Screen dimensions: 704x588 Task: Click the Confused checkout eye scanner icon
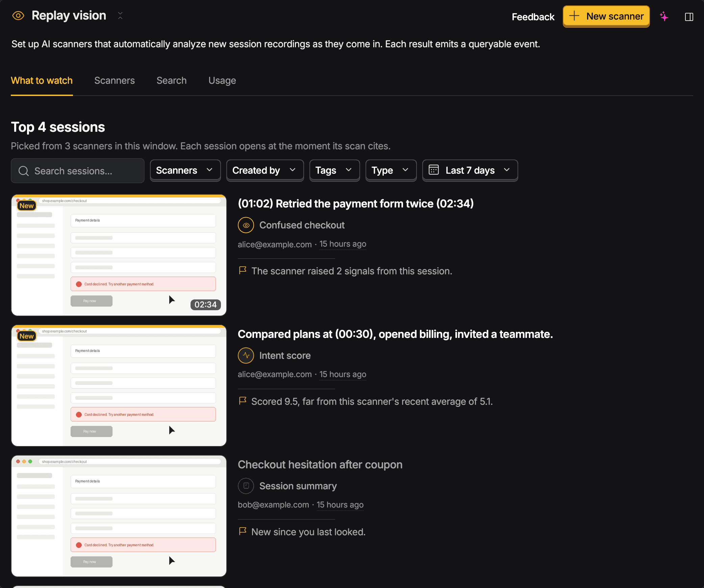[x=246, y=225]
